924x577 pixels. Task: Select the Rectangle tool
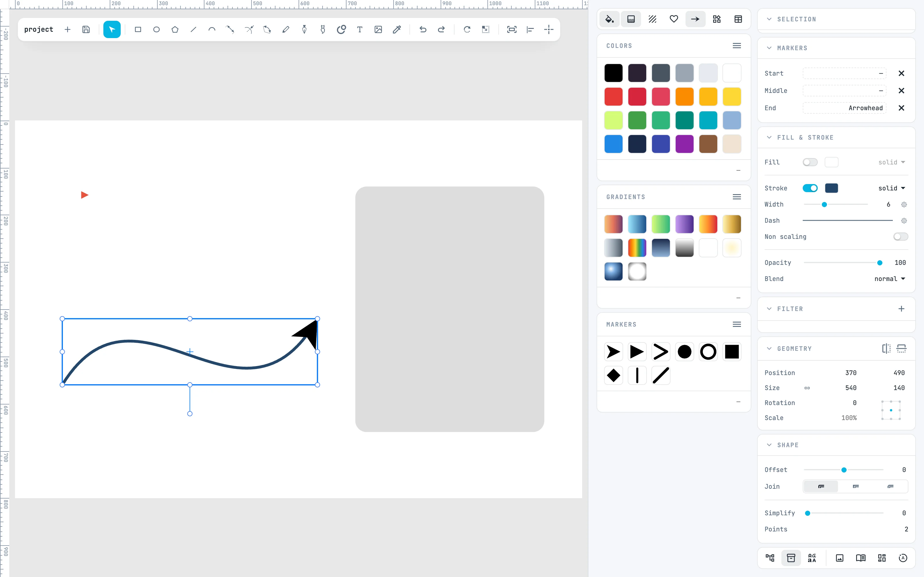(x=138, y=29)
